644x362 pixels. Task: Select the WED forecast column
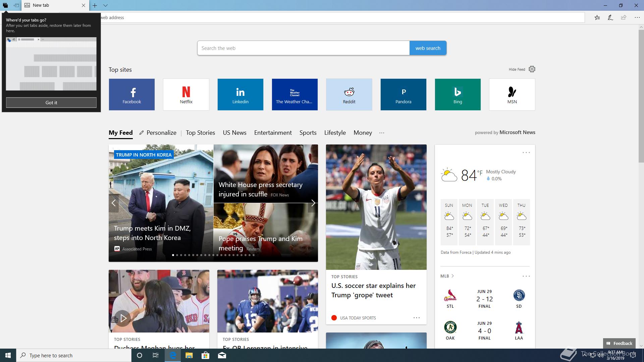tap(503, 222)
